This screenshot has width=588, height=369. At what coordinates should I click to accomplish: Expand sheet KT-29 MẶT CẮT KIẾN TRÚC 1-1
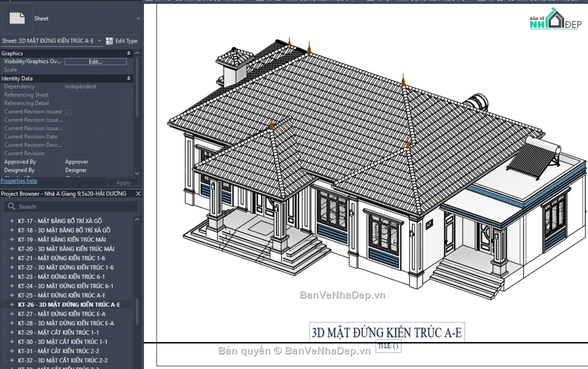click(12, 333)
